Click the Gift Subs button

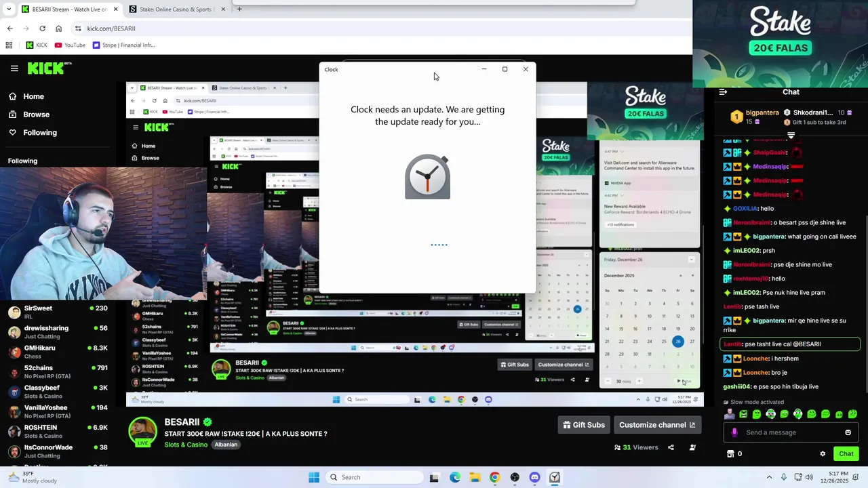(584, 425)
